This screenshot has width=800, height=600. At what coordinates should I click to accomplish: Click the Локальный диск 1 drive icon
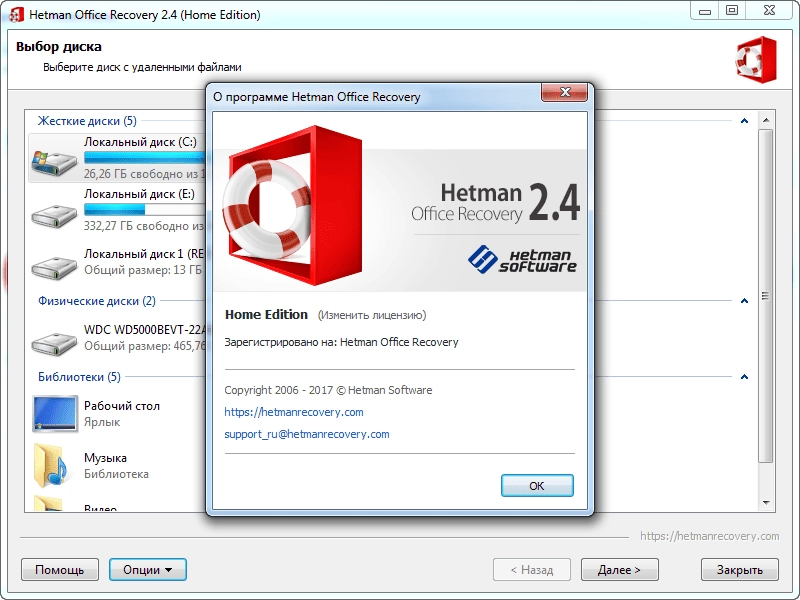[54, 267]
